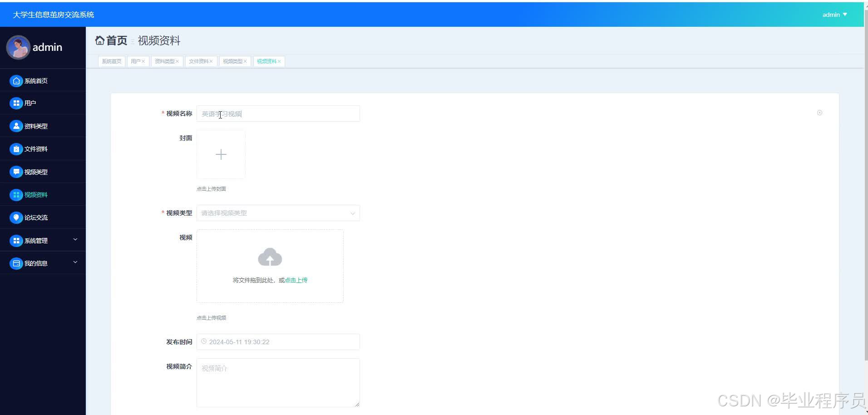Open the 视频类型 select dropdown
This screenshot has width=868, height=415.
(x=278, y=213)
